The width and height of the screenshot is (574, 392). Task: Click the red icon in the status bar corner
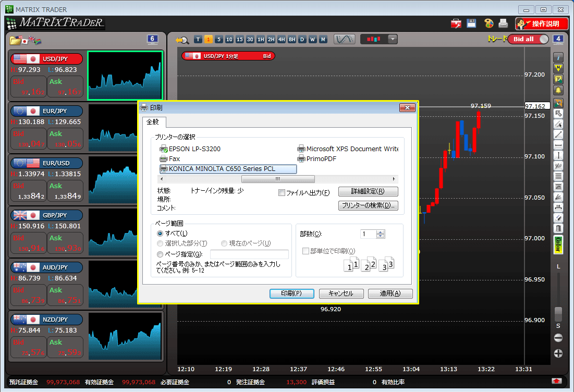(556, 382)
